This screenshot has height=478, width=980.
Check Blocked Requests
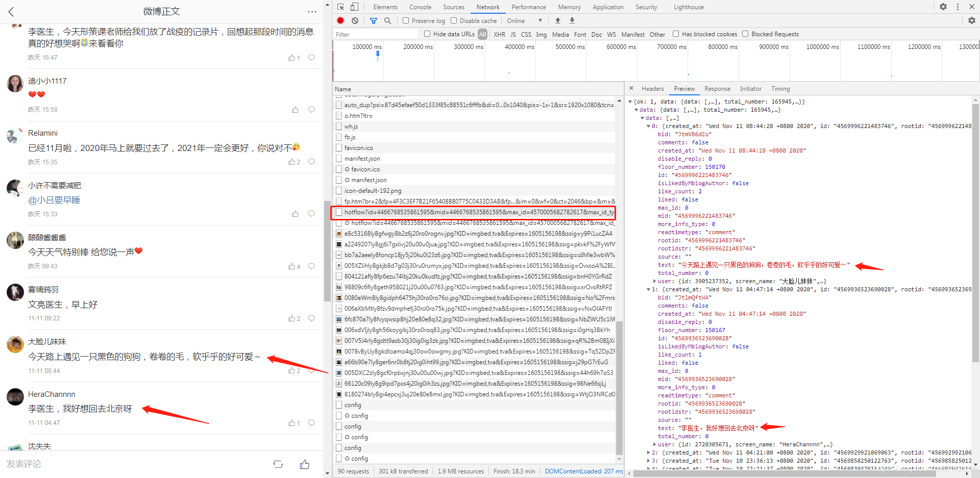[x=745, y=34]
